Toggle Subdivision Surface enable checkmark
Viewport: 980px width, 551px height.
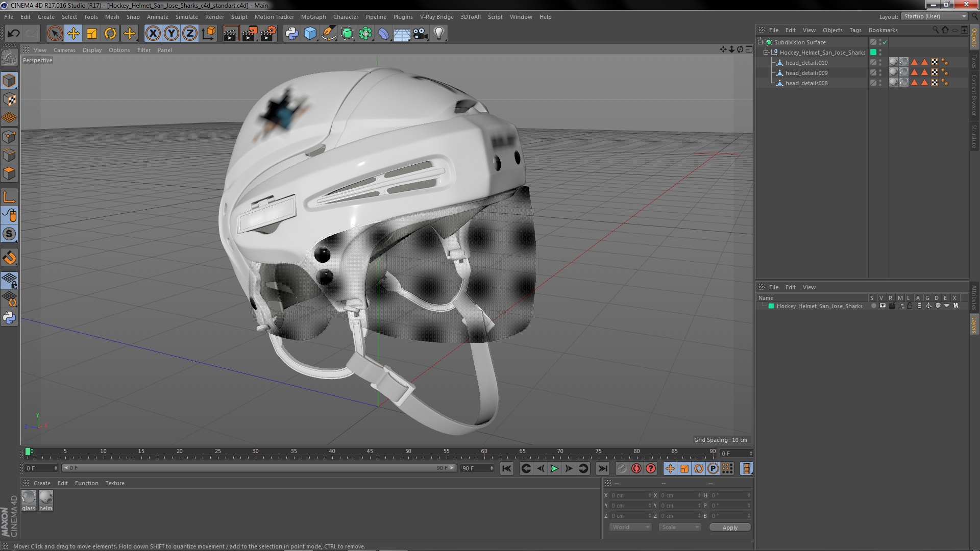coord(885,42)
